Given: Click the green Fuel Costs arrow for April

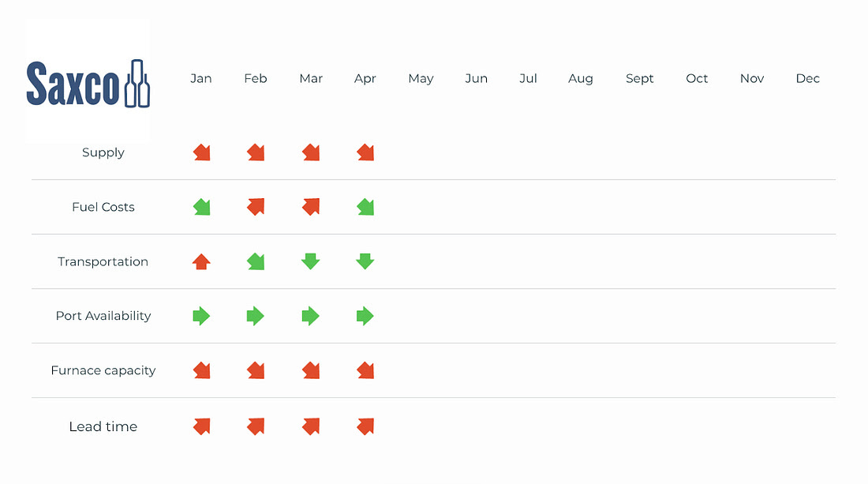Looking at the screenshot, I should tap(365, 207).
